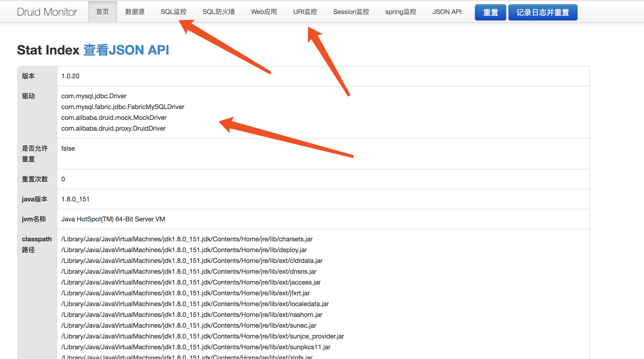This screenshot has width=644, height=359.
Task: Click the 记录日志并重置 button
Action: (x=543, y=12)
